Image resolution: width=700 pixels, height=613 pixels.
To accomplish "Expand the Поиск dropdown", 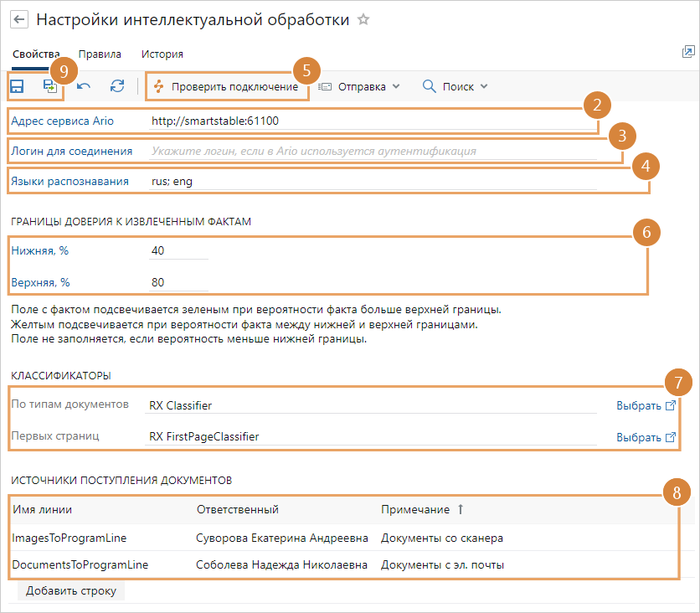I will (x=456, y=86).
